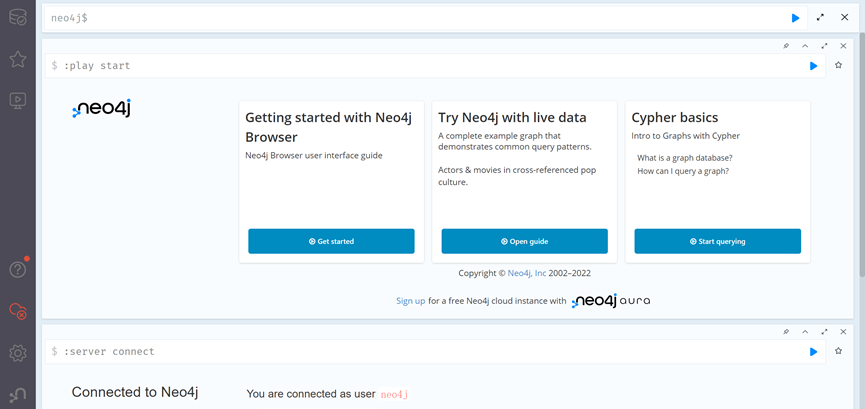Open the Favorites star sidebar icon
865x409 pixels.
[18, 59]
